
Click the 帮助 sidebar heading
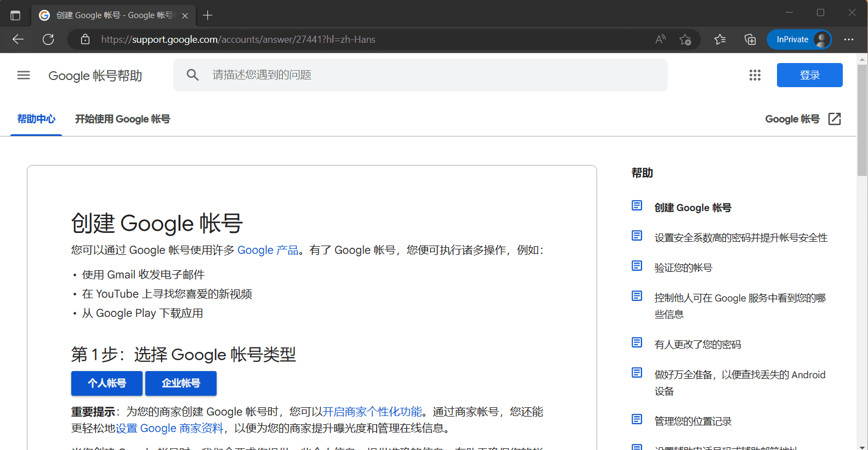(x=642, y=173)
